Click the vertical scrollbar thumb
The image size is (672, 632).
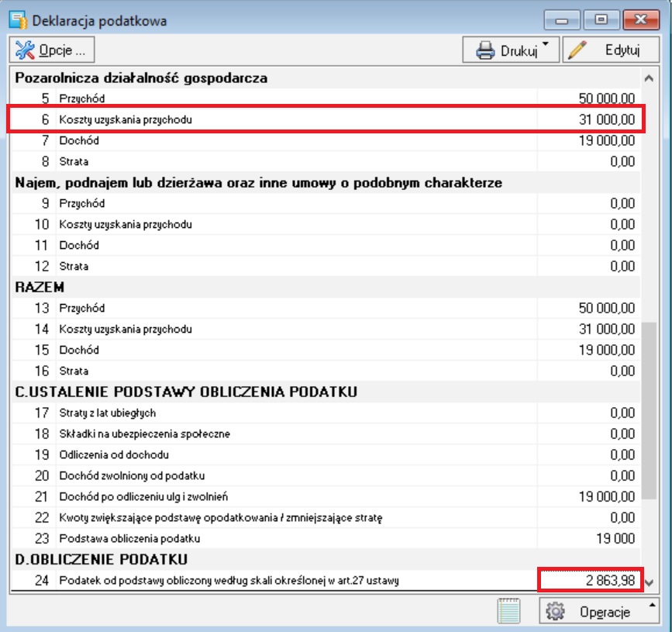coord(650,411)
